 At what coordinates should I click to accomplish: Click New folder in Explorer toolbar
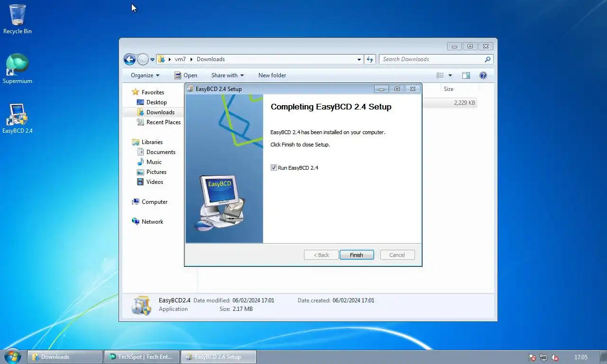point(272,75)
